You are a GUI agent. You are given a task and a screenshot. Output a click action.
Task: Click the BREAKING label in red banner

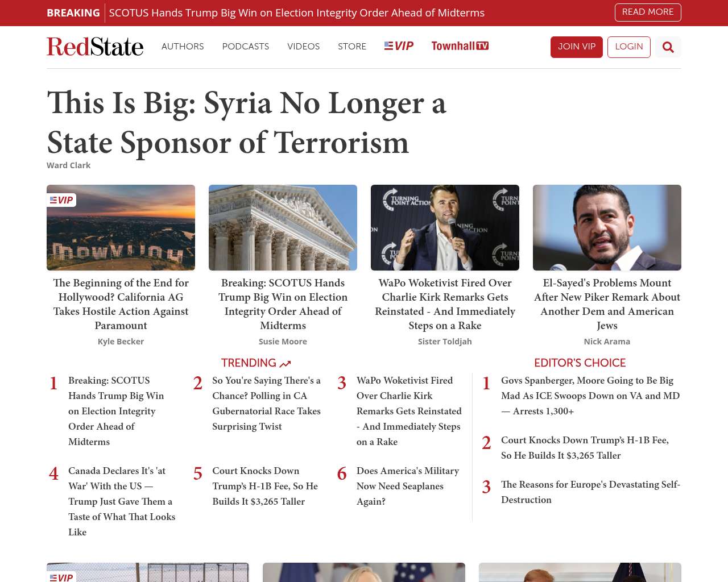(x=73, y=13)
